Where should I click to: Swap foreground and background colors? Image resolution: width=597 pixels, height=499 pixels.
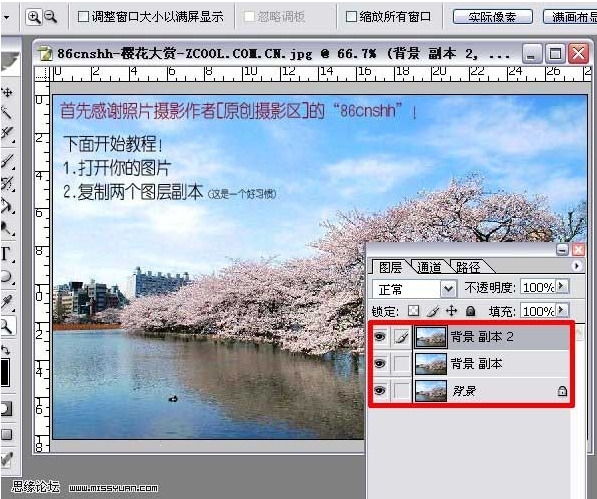pyautogui.click(x=6, y=349)
